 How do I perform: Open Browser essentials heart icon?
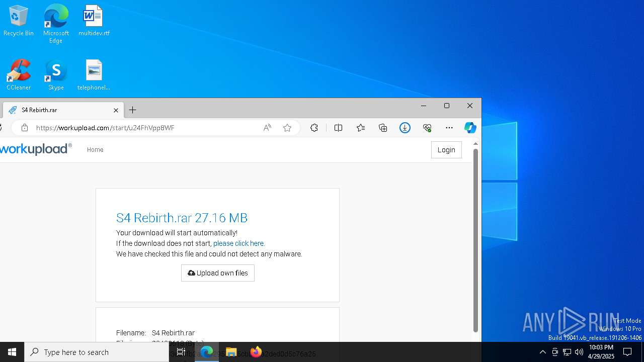pos(427,128)
